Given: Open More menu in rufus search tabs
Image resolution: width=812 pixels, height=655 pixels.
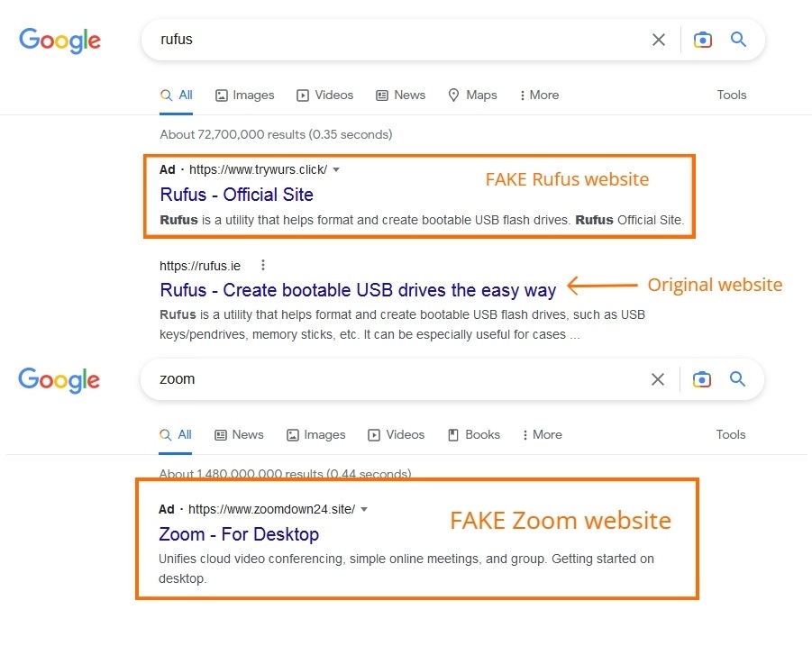Looking at the screenshot, I should [539, 96].
